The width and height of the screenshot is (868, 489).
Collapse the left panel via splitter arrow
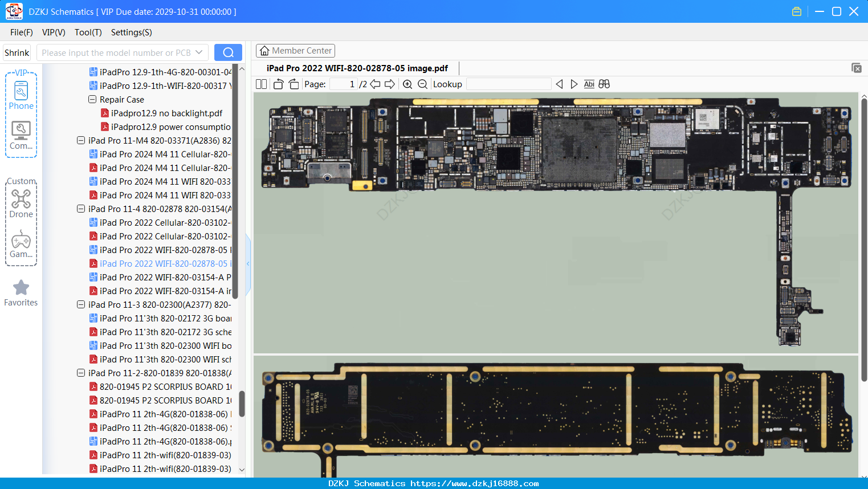coord(248,264)
